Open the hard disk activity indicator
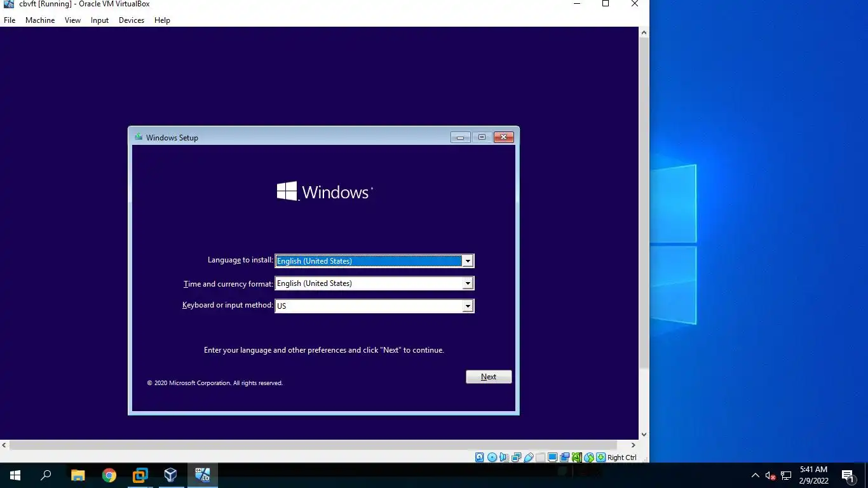This screenshot has width=868, height=488. (x=480, y=457)
